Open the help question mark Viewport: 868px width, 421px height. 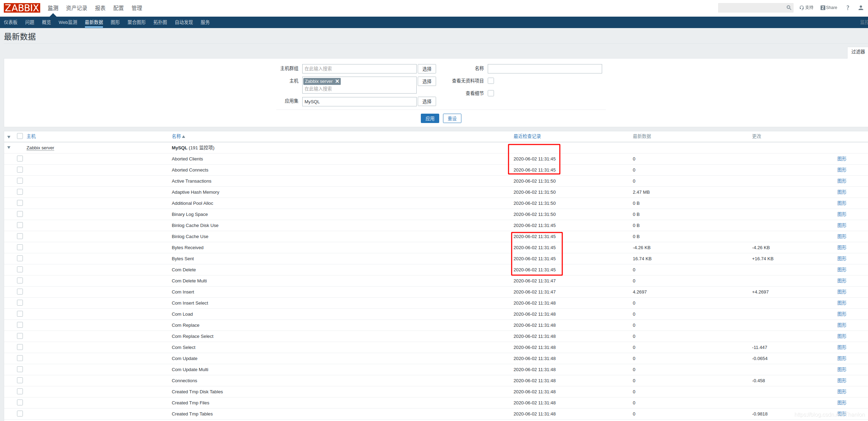848,8
